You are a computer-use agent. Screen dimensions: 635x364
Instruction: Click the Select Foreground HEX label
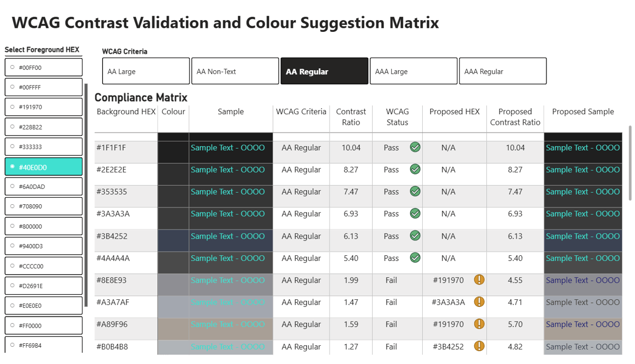tap(42, 50)
